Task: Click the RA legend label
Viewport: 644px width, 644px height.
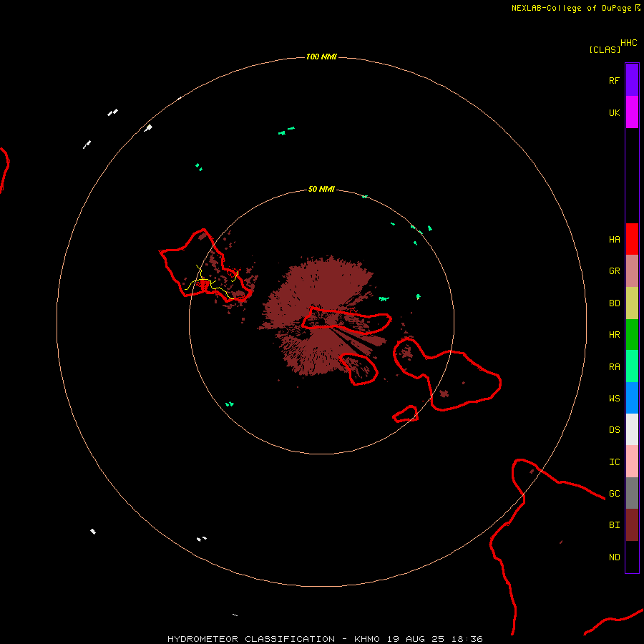Action: [x=614, y=367]
